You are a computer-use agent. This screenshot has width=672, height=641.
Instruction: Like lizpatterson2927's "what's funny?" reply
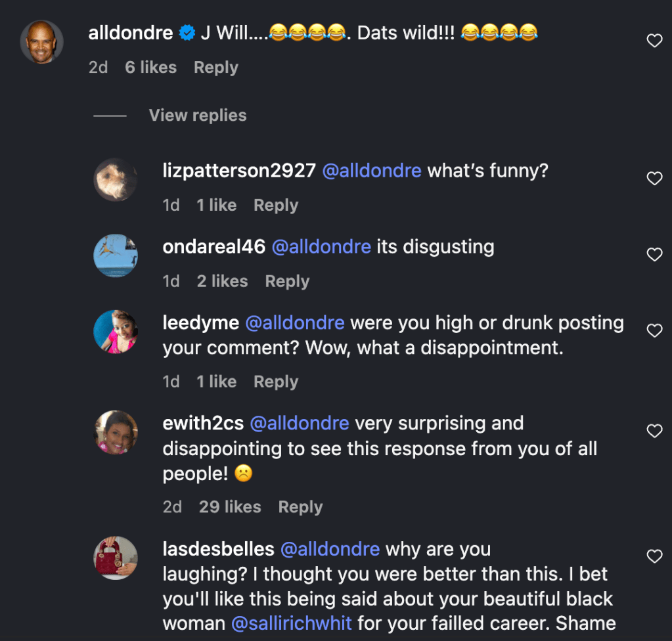[654, 179]
